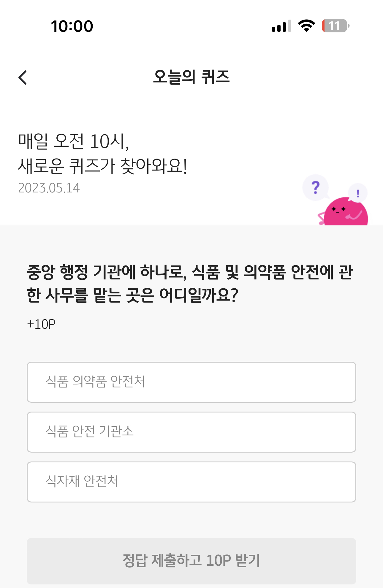The height and width of the screenshot is (588, 383).
Task: Tap the question line ending 어디일까요?
Action: point(132,295)
